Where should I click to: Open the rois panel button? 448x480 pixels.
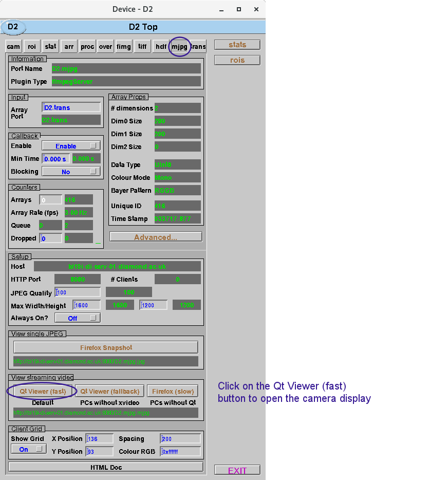(237, 60)
